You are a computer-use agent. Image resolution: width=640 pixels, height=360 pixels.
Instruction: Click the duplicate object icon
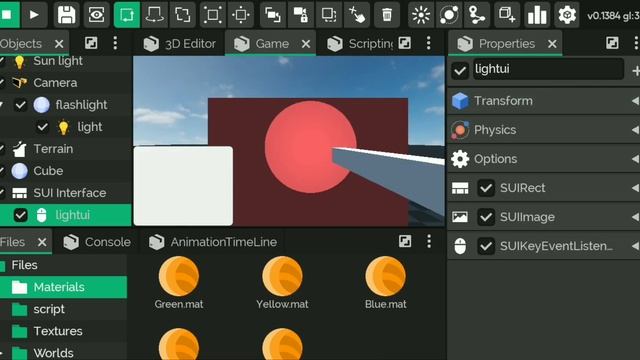(x=272, y=15)
